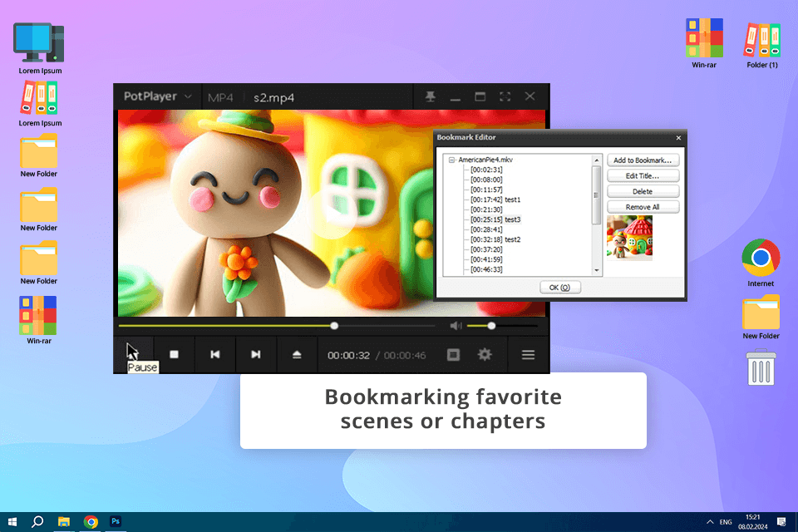Click the play/pause button in PotPlayer
This screenshot has width=798, height=532.
[x=133, y=354]
